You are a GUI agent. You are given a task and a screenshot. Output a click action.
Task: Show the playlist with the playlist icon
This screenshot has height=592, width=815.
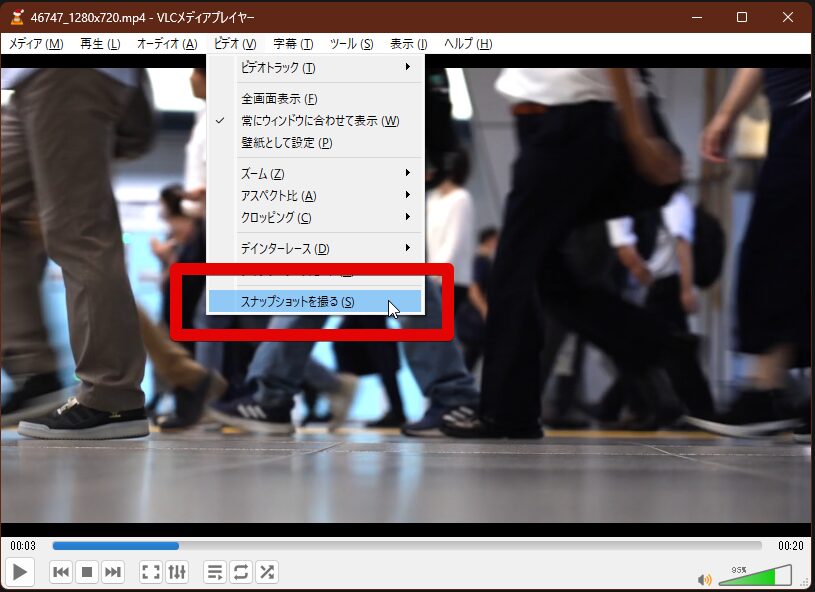point(215,572)
